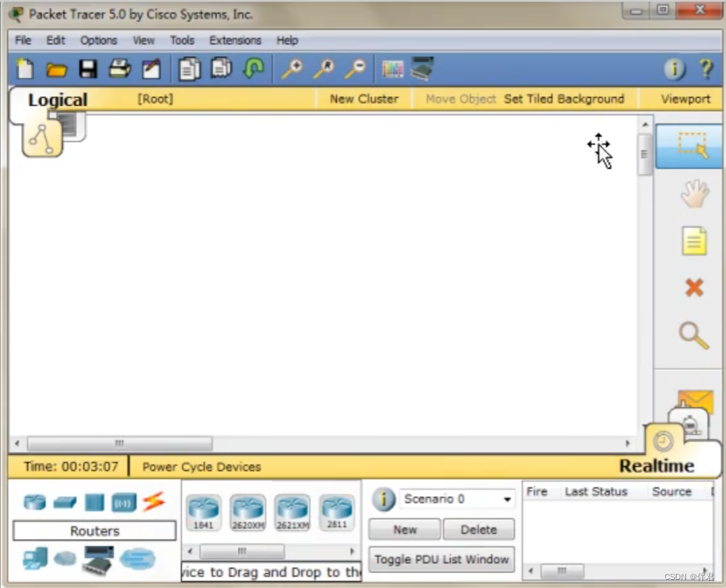
Task: Select the Delete tool red X
Action: click(694, 288)
